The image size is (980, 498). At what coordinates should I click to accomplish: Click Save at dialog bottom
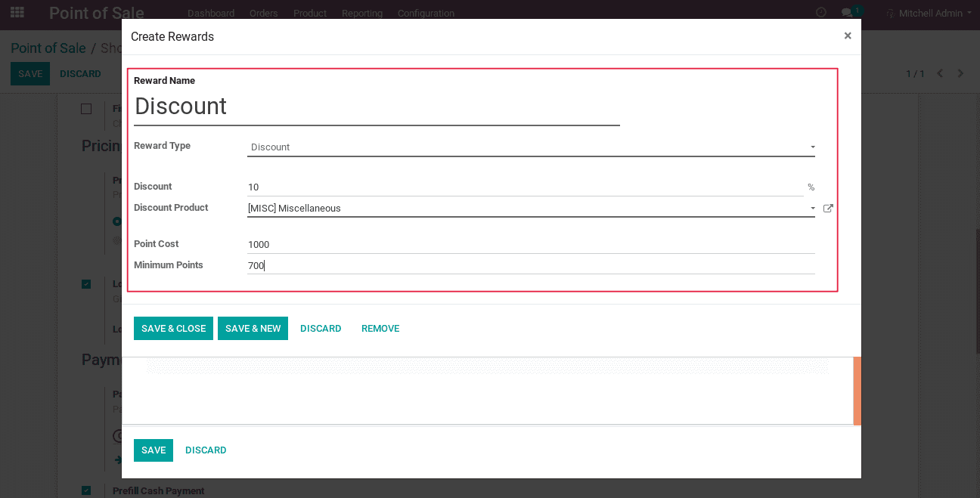pos(154,450)
